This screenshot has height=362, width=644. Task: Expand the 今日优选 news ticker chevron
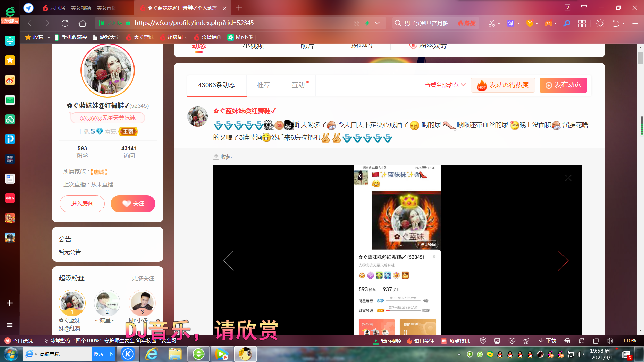point(47,341)
